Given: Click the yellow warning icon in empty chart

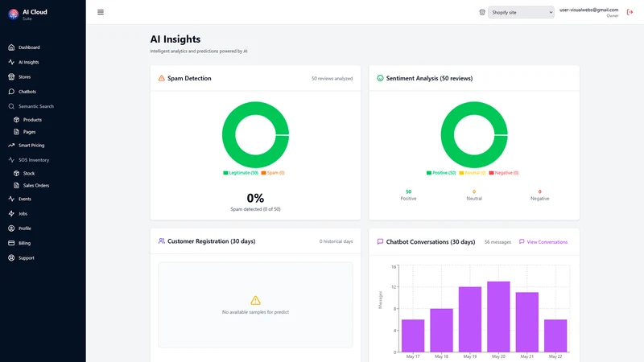Looking at the screenshot, I should (x=255, y=300).
